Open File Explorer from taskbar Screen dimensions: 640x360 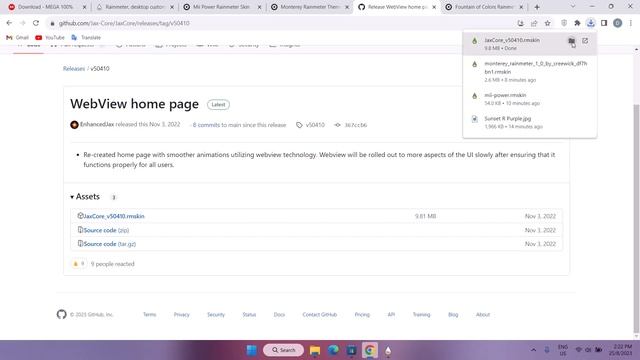coord(315,350)
